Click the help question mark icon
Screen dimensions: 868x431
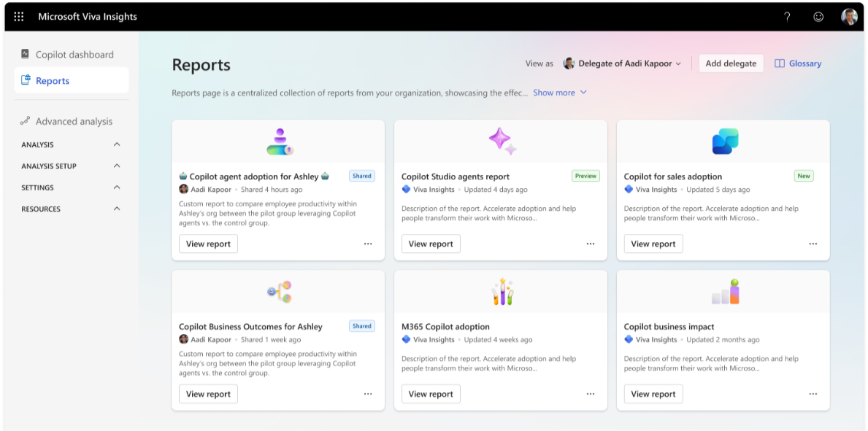(x=787, y=17)
